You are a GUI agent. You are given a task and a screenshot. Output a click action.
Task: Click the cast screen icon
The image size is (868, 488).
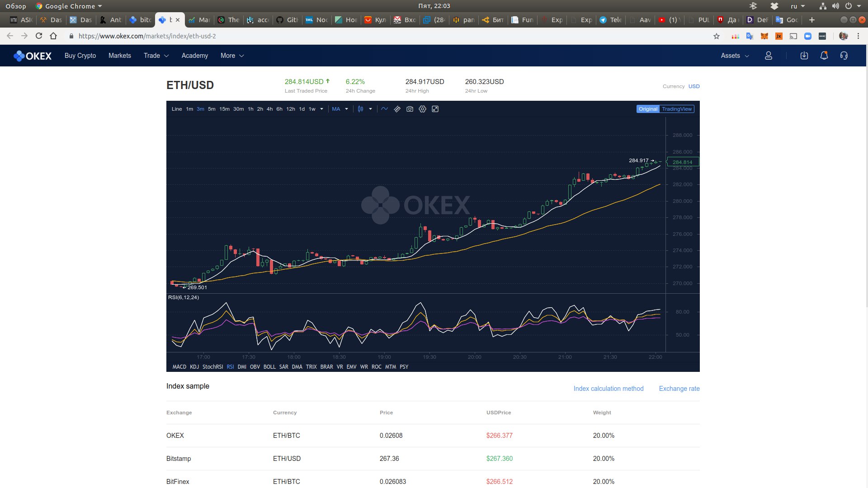click(793, 36)
